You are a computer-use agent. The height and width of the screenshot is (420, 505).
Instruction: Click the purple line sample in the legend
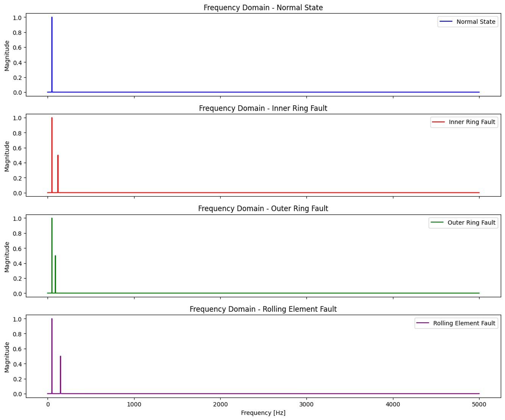click(422, 323)
